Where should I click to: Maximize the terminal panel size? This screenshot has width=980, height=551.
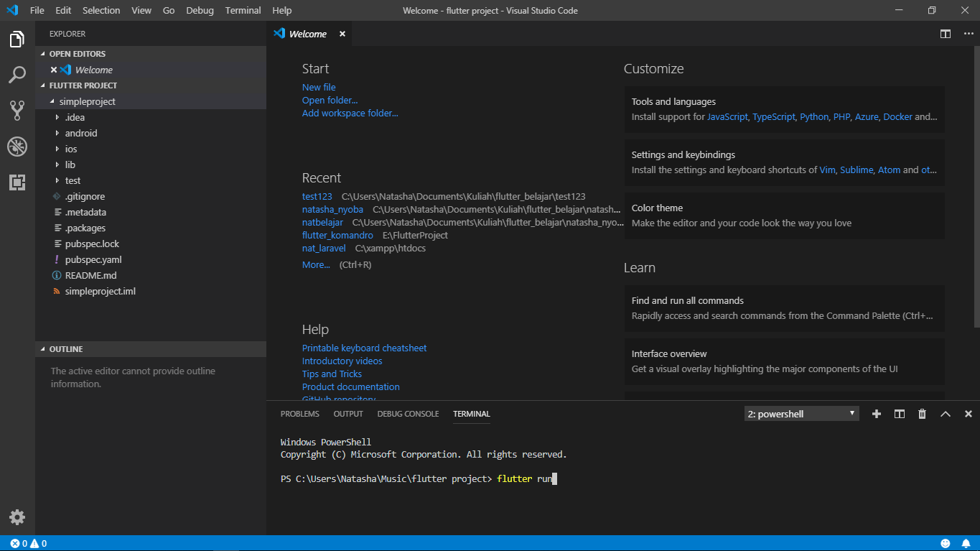point(946,414)
